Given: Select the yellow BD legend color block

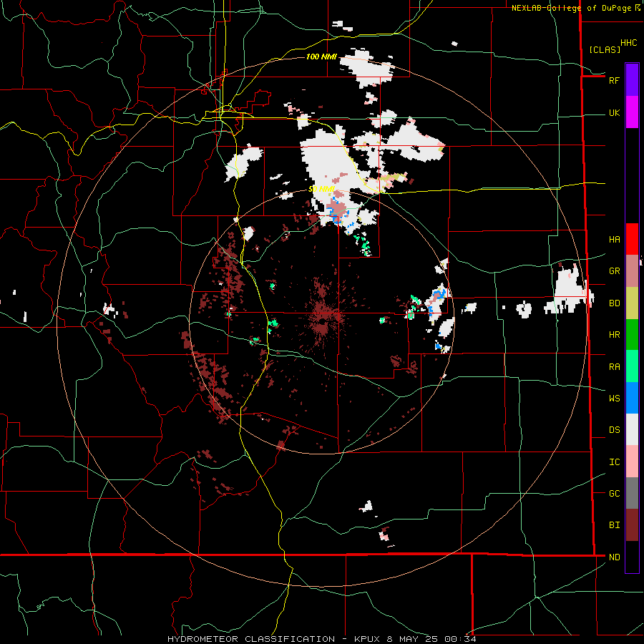Looking at the screenshot, I should pyautogui.click(x=632, y=303).
